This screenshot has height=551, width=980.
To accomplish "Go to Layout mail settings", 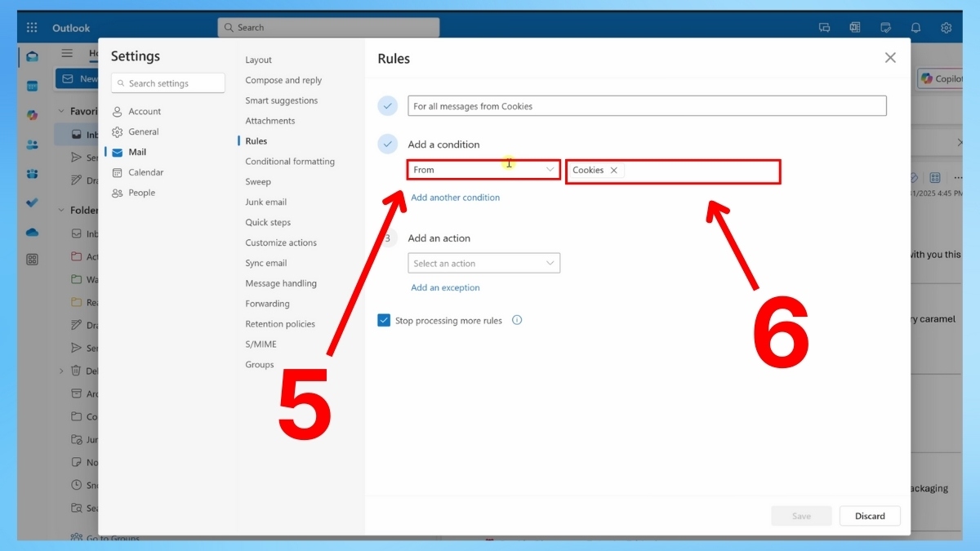I will (258, 60).
